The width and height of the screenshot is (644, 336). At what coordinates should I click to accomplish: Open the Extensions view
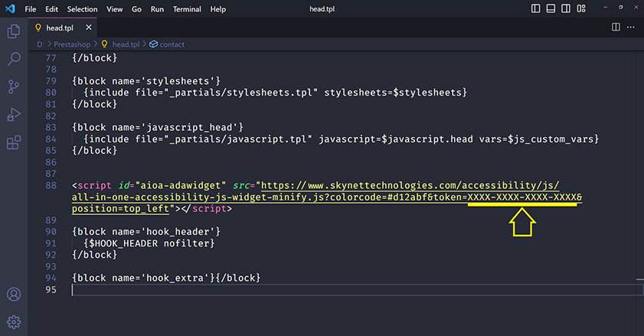(x=14, y=143)
